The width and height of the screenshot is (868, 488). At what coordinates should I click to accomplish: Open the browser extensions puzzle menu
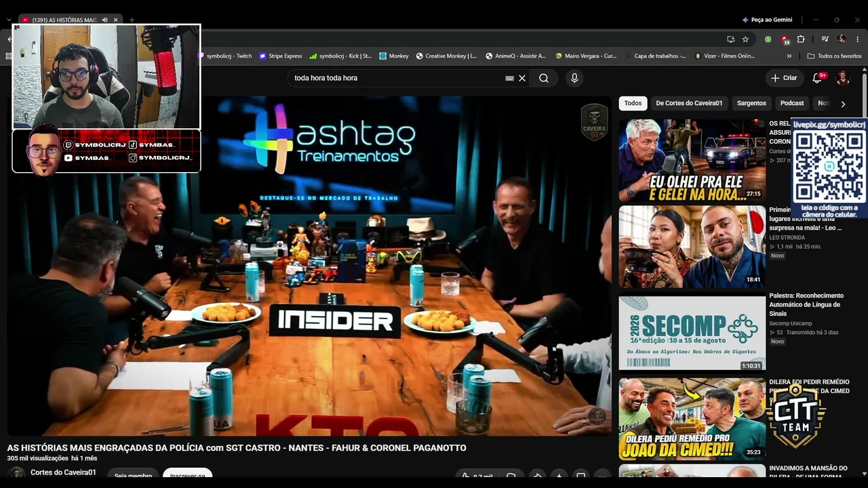pyautogui.click(x=801, y=39)
